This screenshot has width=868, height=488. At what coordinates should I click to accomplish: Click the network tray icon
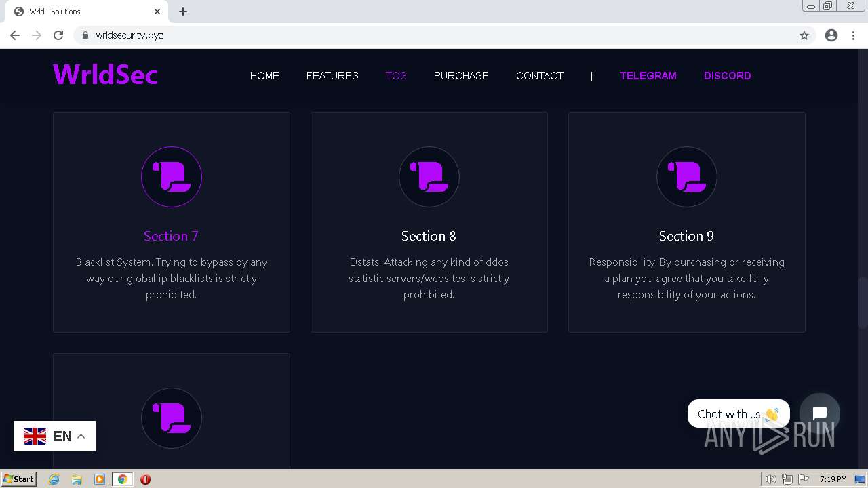(787, 479)
